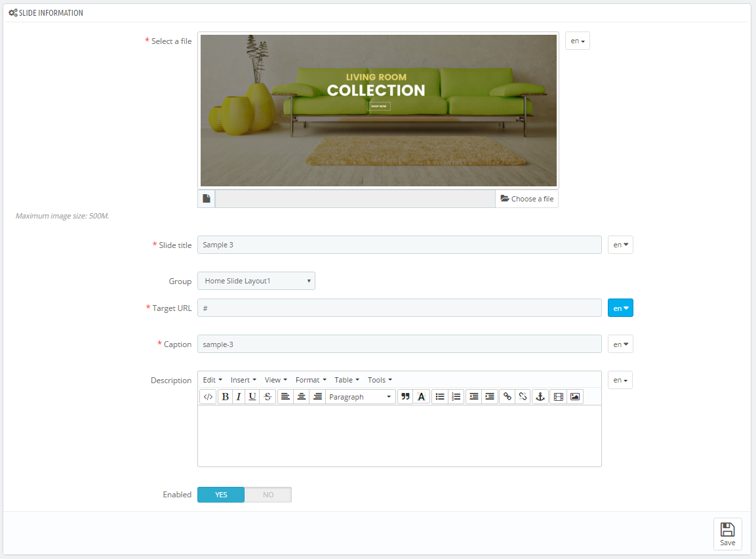Open the Tools menu in editor
The image size is (756, 559).
point(380,380)
